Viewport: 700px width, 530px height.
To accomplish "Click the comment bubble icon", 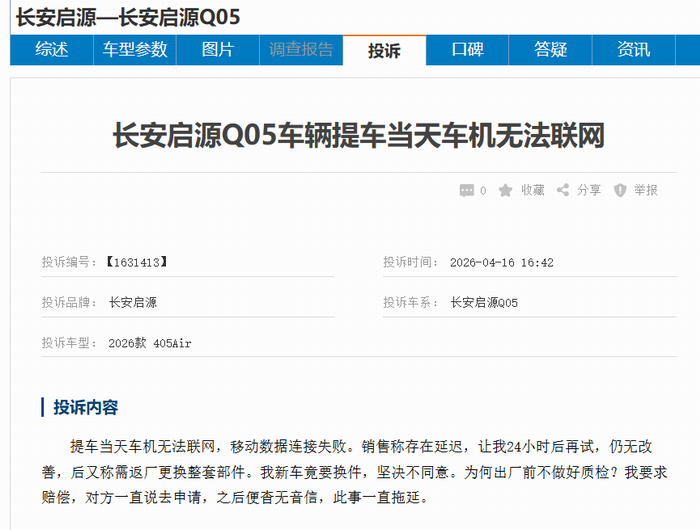I will (466, 190).
